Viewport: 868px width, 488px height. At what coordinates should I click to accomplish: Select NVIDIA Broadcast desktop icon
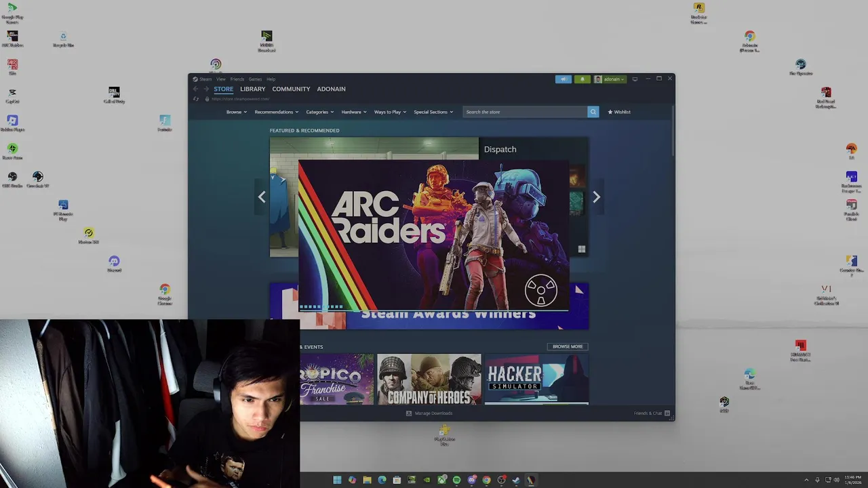(x=267, y=41)
